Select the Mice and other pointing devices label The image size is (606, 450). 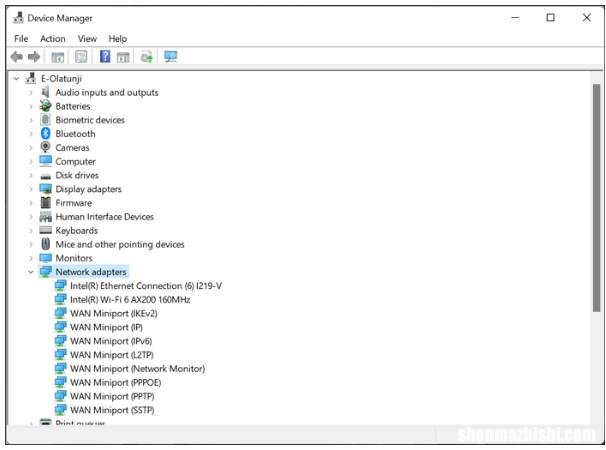click(120, 244)
